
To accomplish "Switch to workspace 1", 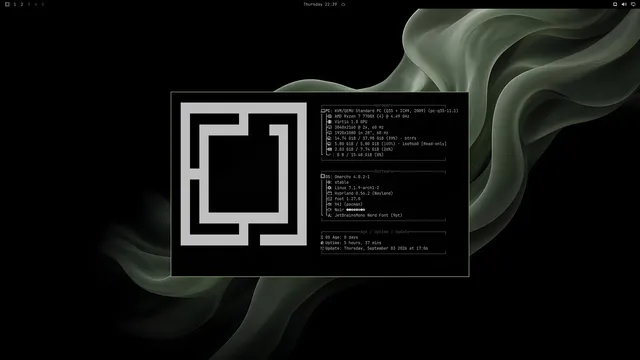I will [x=15, y=4].
